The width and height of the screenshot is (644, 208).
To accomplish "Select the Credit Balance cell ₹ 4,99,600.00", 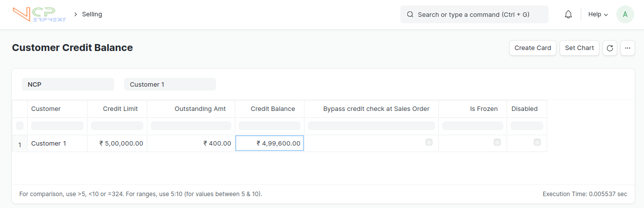I will 270,143.
